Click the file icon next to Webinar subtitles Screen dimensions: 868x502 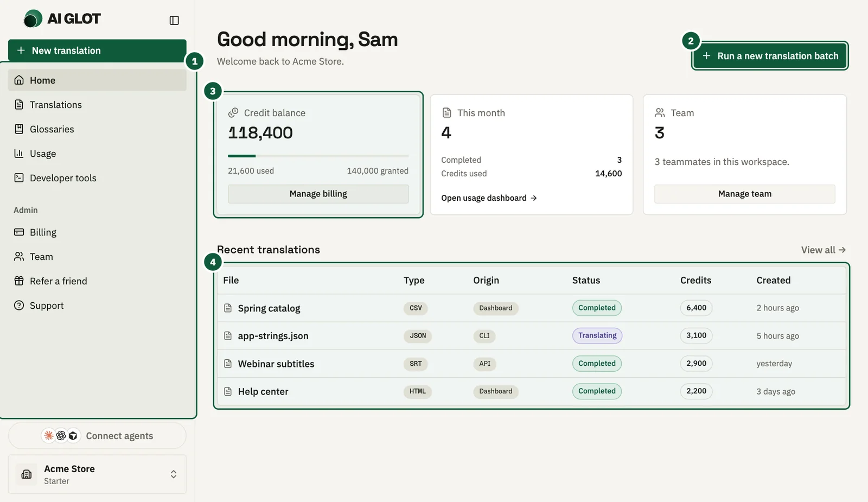[228, 364]
